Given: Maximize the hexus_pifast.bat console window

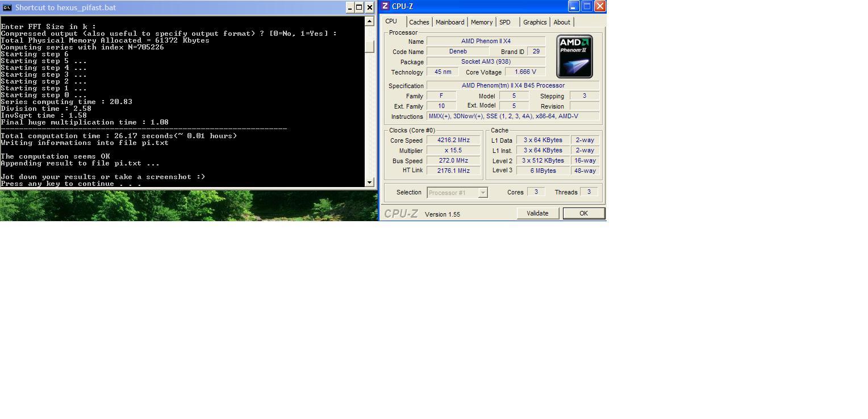Looking at the screenshot, I should tap(359, 7).
